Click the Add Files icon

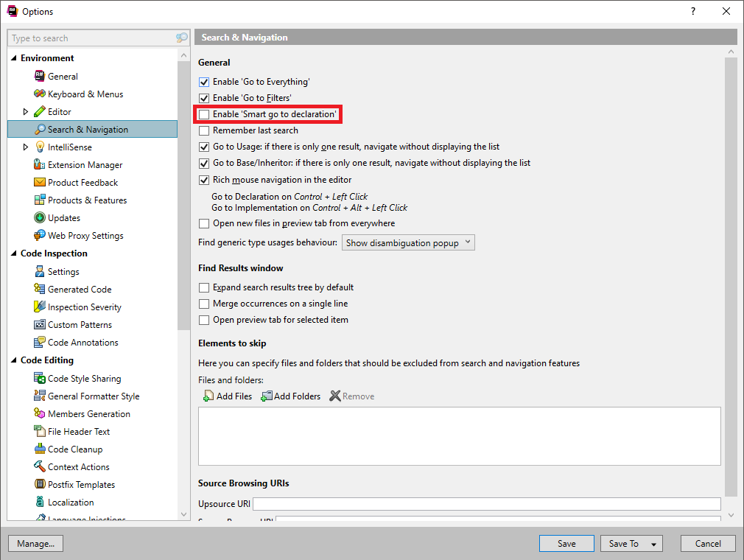coord(206,396)
